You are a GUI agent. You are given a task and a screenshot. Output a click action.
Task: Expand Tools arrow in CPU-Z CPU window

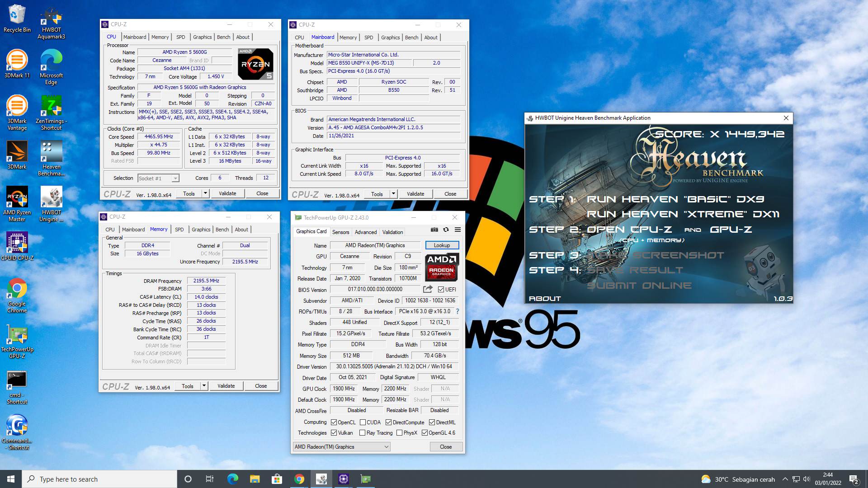(x=205, y=193)
